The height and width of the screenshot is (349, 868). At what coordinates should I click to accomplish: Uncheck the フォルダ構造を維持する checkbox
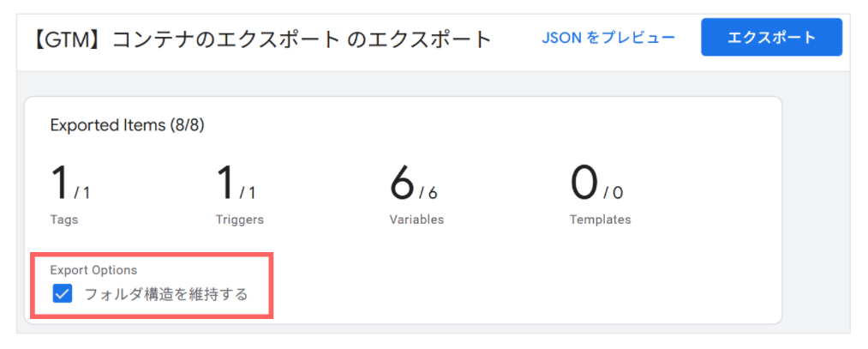click(x=63, y=293)
